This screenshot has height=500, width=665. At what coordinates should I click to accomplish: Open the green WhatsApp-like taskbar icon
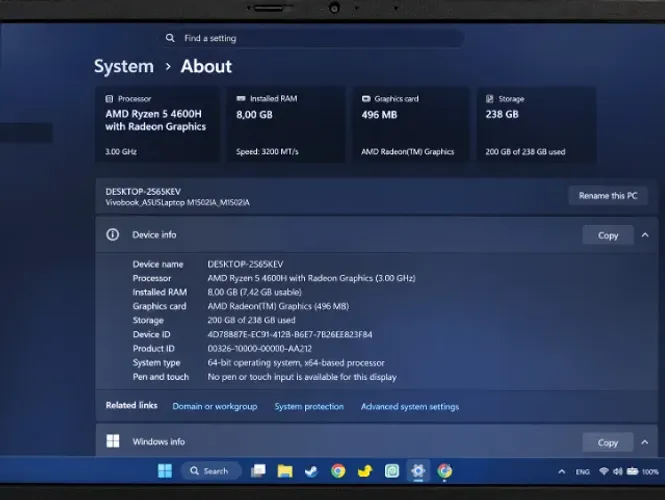pyautogui.click(x=391, y=471)
